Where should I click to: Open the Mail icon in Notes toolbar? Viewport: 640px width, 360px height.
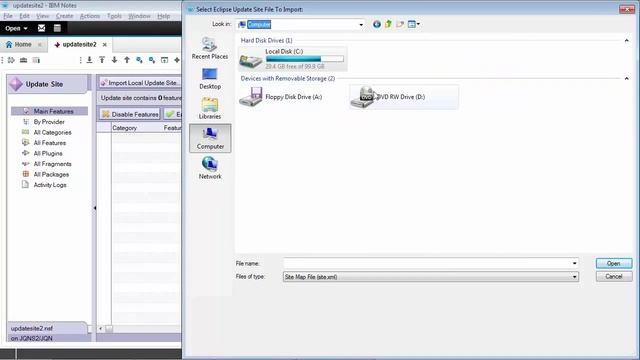pyautogui.click(x=41, y=28)
